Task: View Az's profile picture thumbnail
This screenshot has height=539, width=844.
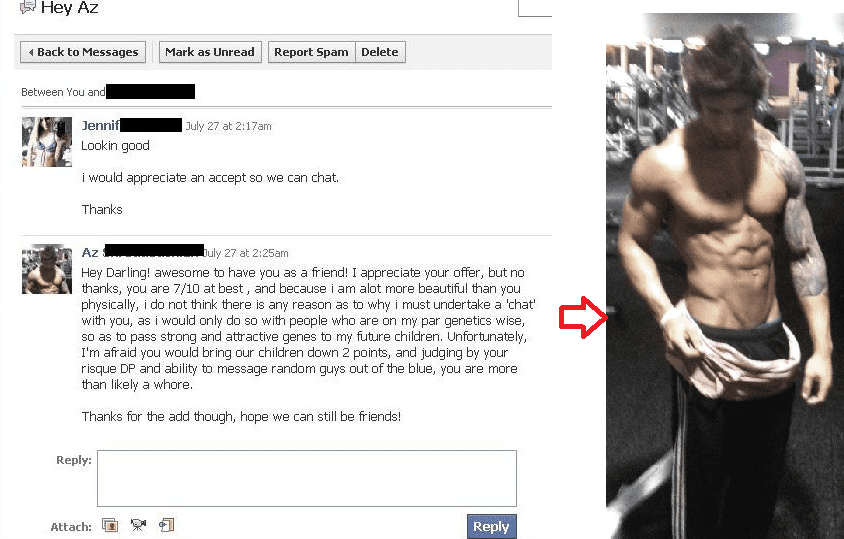Action: coord(47,269)
